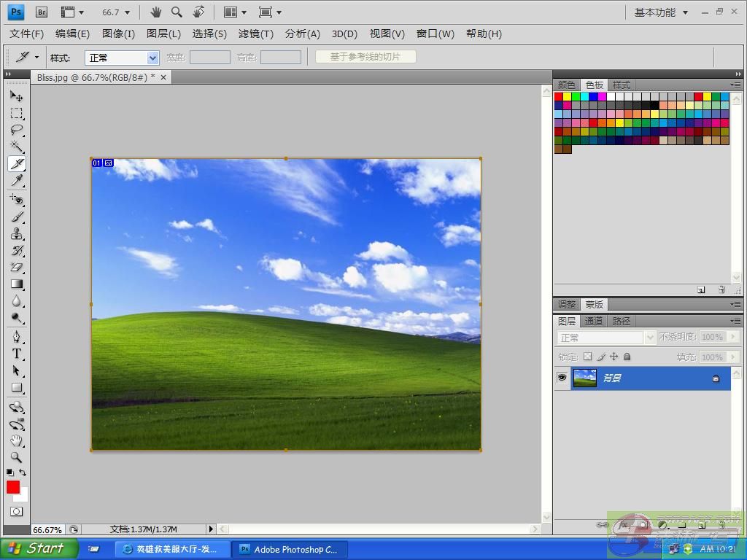Toggle lock position
Screen dimensions: 747x560
click(614, 357)
